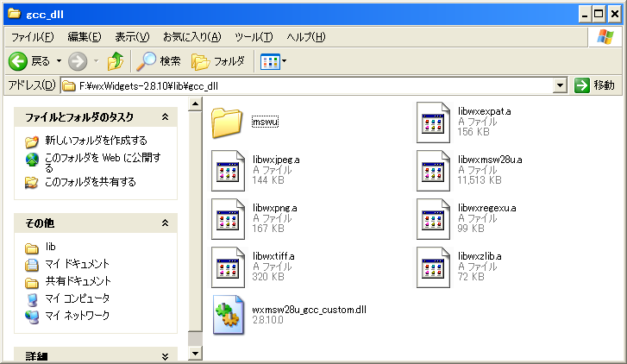
Task: Expand the 詳細 panel
Action: 165,356
